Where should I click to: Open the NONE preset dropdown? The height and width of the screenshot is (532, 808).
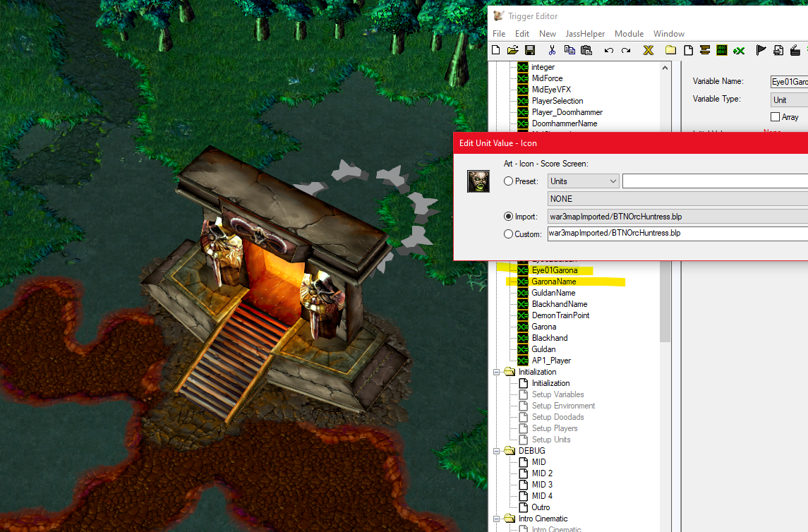tap(677, 199)
